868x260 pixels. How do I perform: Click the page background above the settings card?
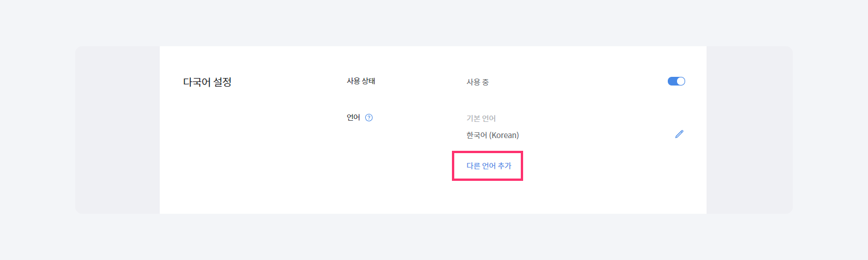[x=434, y=23]
